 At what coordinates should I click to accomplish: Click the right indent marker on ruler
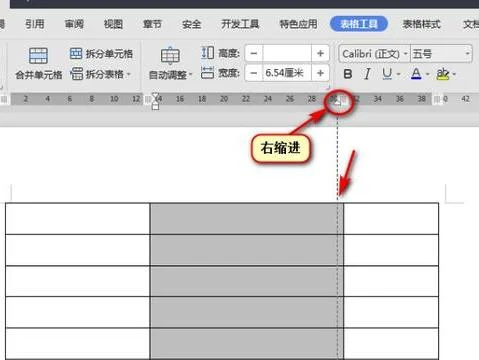[338, 103]
